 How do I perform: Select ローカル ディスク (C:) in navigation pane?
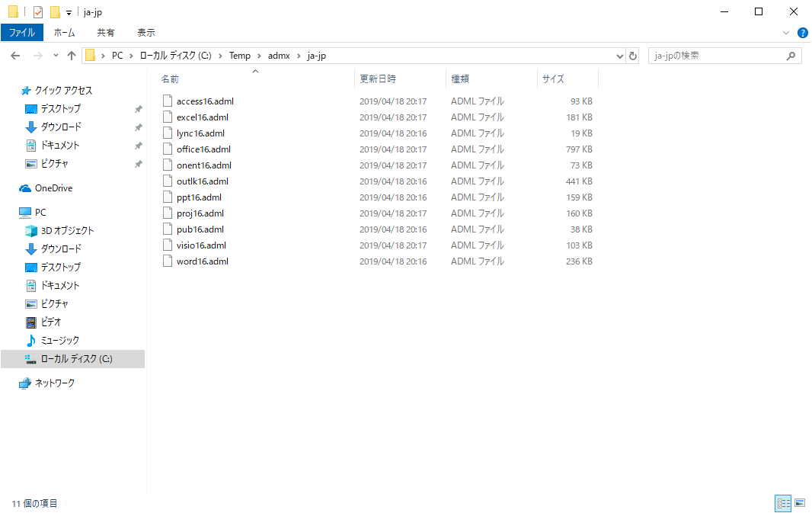tap(72, 358)
